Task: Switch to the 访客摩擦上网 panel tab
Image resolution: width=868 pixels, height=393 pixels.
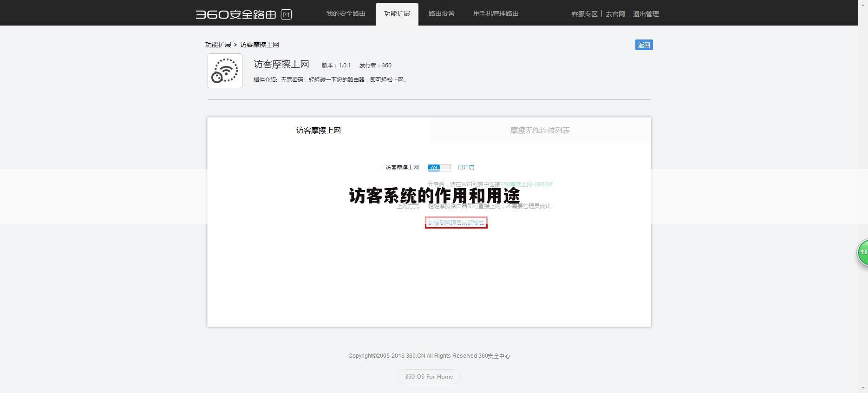Action: click(x=319, y=130)
